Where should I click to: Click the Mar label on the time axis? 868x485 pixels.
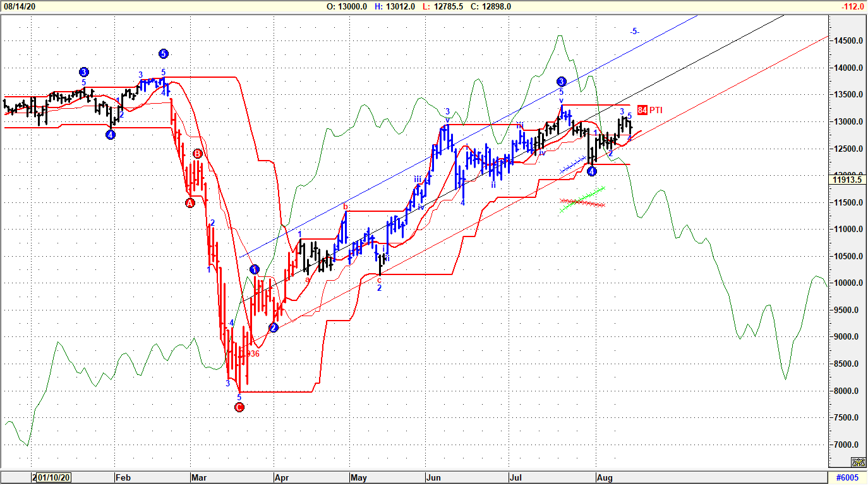(198, 477)
